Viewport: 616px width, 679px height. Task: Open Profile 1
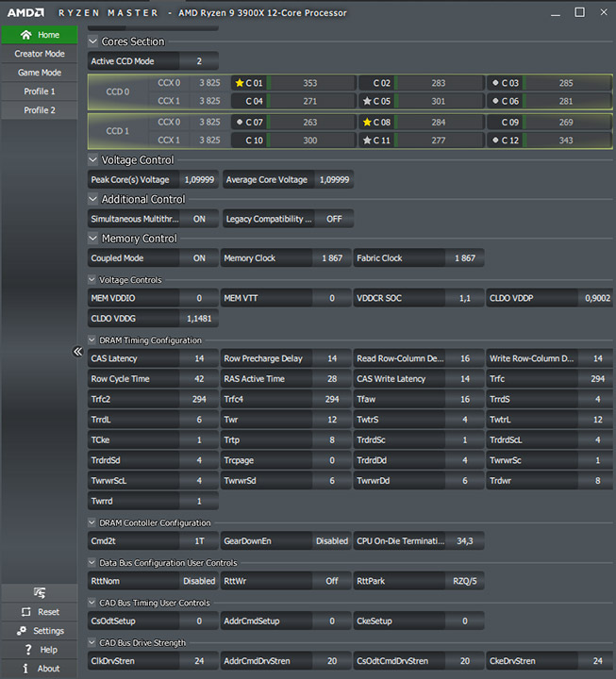pos(40,91)
